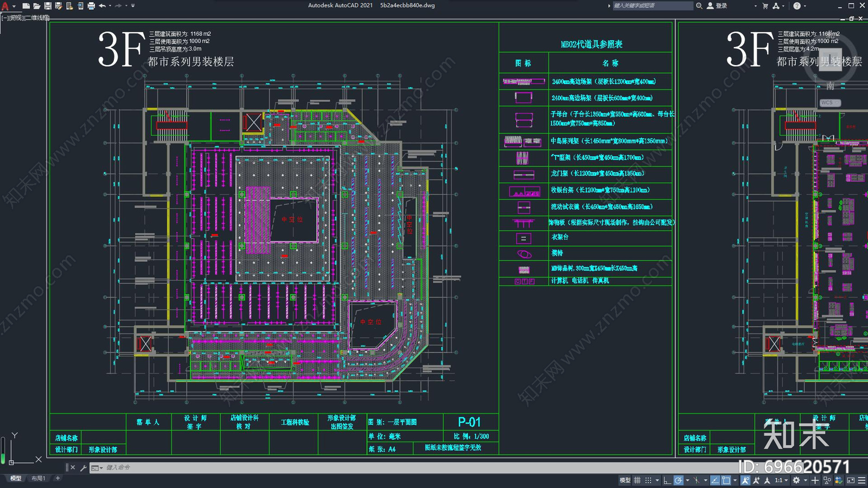868x488 pixels.
Task: Redo the last undone action
Action: pos(118,6)
